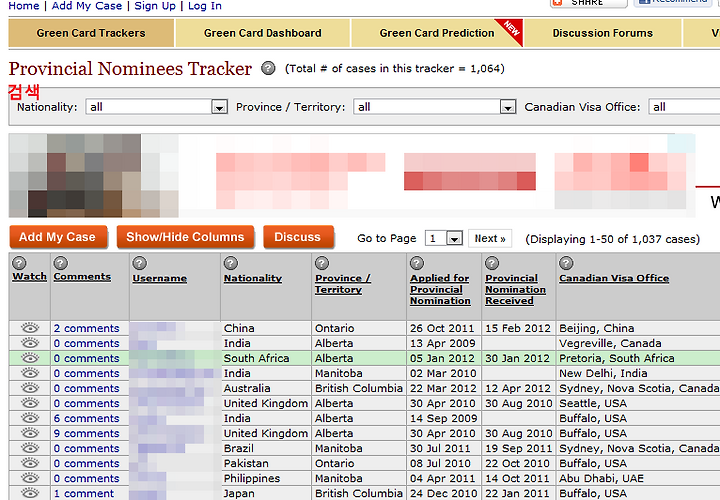Click help icon above Username column
The image size is (720, 500).
(140, 263)
